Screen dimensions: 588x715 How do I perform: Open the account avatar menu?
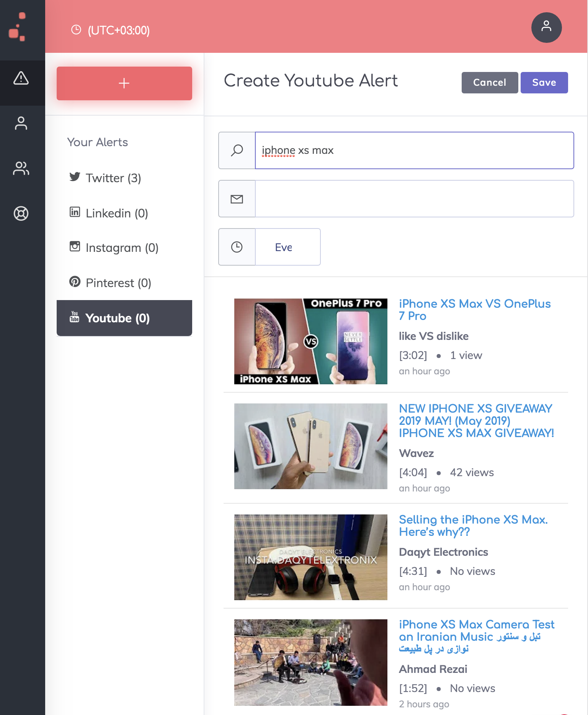tap(546, 28)
